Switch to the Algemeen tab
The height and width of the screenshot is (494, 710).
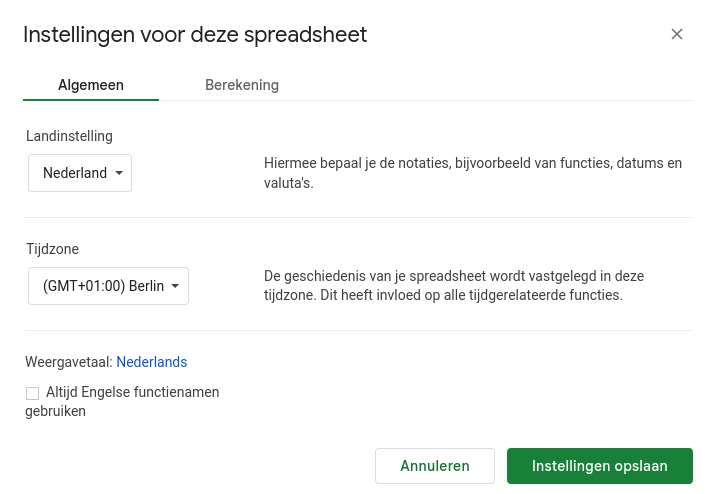pyautogui.click(x=91, y=85)
